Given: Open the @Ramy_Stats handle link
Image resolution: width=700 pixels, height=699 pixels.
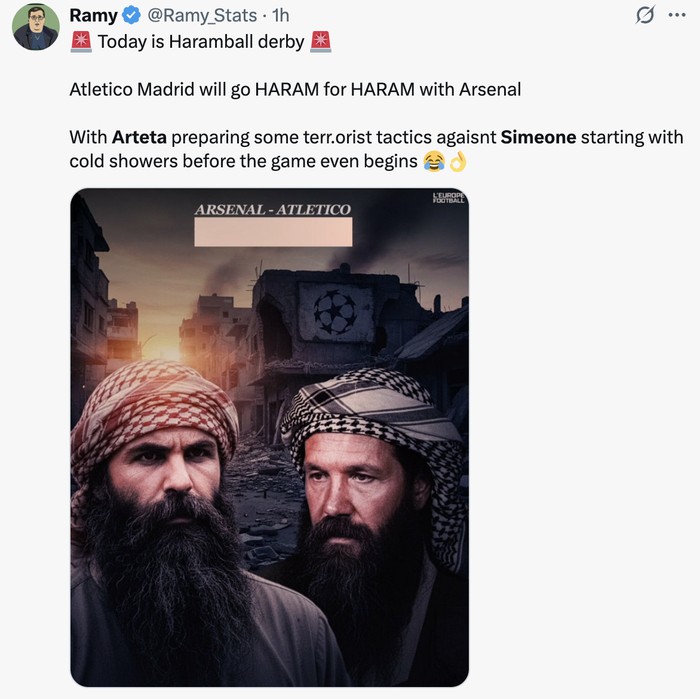Looking at the screenshot, I should (202, 16).
